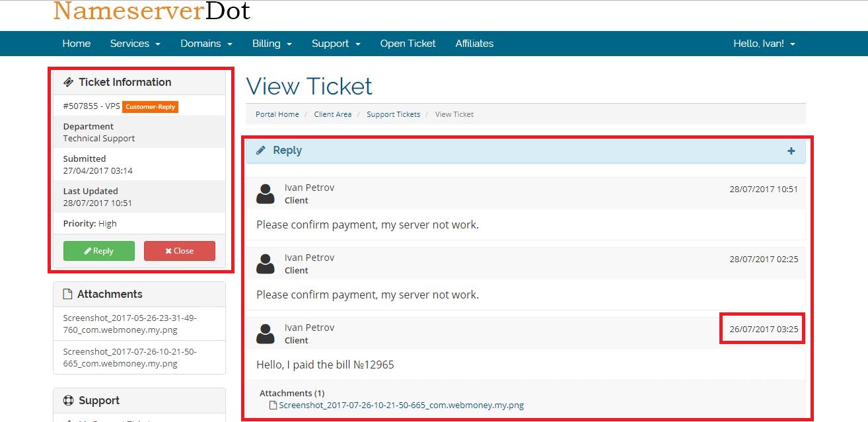868x422 pixels.
Task: Click Submitted date 27/04/2017 03:14
Action: [x=98, y=171]
